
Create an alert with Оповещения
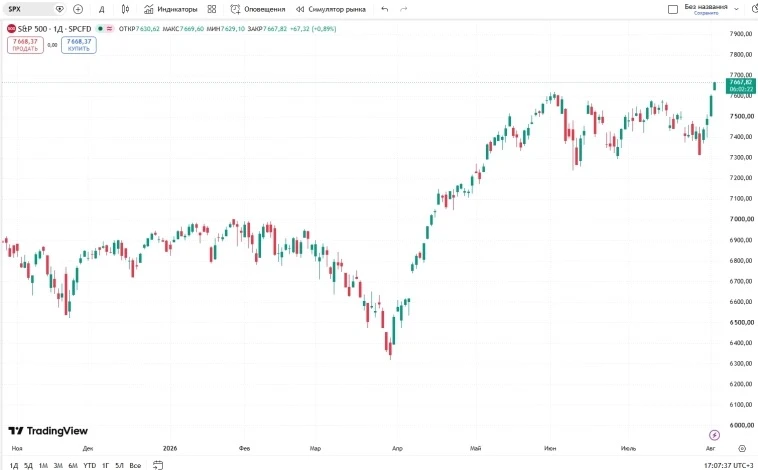coord(258,9)
